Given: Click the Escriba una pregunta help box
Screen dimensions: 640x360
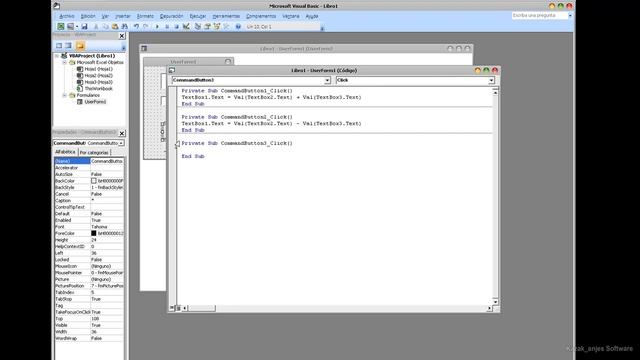Looking at the screenshot, I should pyautogui.click(x=540, y=15).
